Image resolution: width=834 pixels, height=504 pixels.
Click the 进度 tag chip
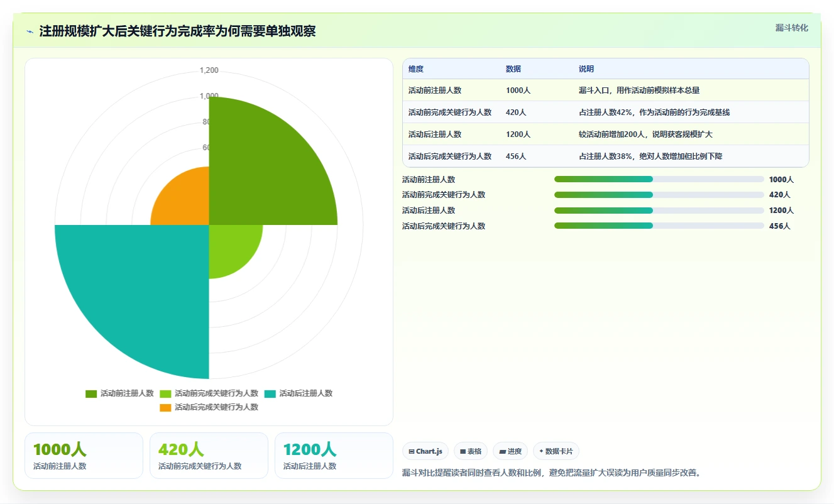coord(510,451)
